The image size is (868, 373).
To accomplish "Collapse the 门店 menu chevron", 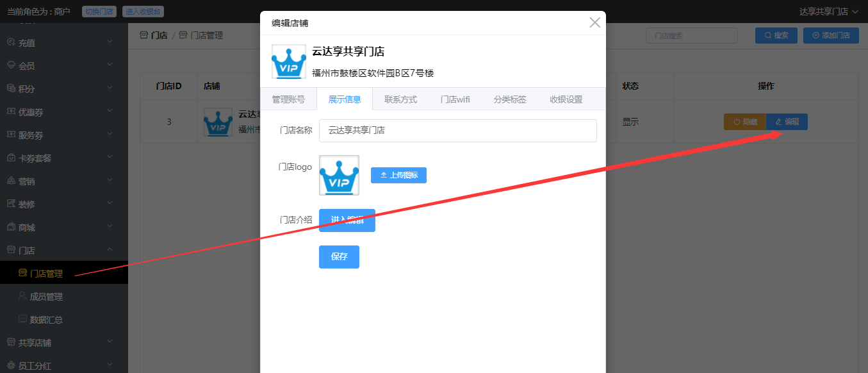I will [x=110, y=249].
